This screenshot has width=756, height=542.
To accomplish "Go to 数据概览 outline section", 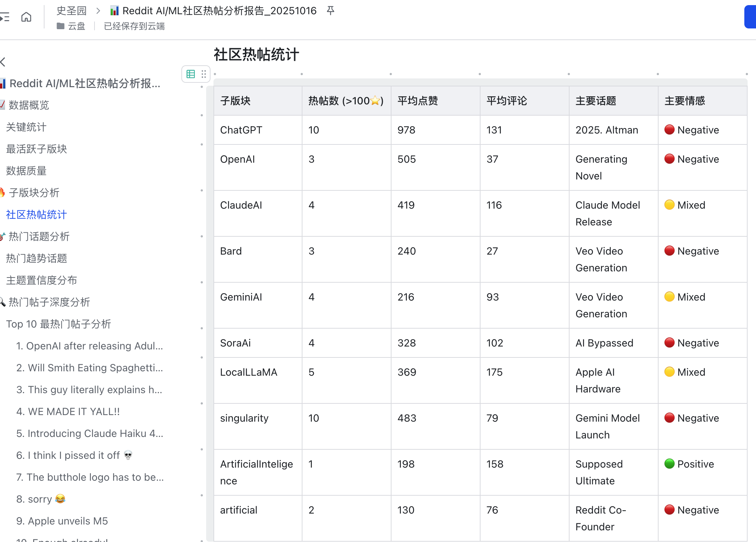I will coord(28,105).
